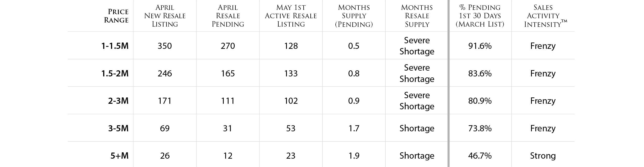Select the 111 April resale pending cell
This screenshot has width=644, height=167.
(x=228, y=101)
